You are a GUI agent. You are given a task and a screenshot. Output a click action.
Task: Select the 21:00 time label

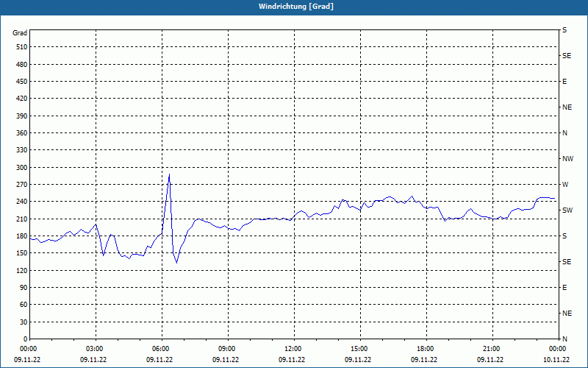[492, 349]
